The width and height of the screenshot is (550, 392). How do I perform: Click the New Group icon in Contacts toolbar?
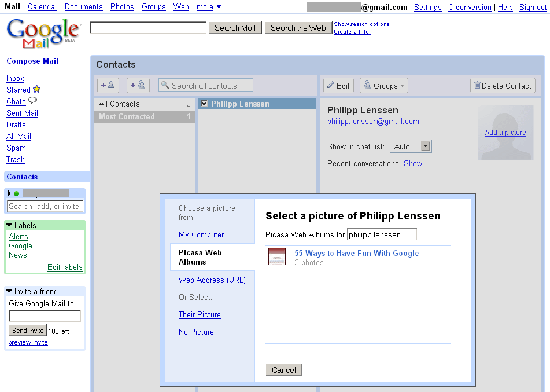(x=138, y=85)
